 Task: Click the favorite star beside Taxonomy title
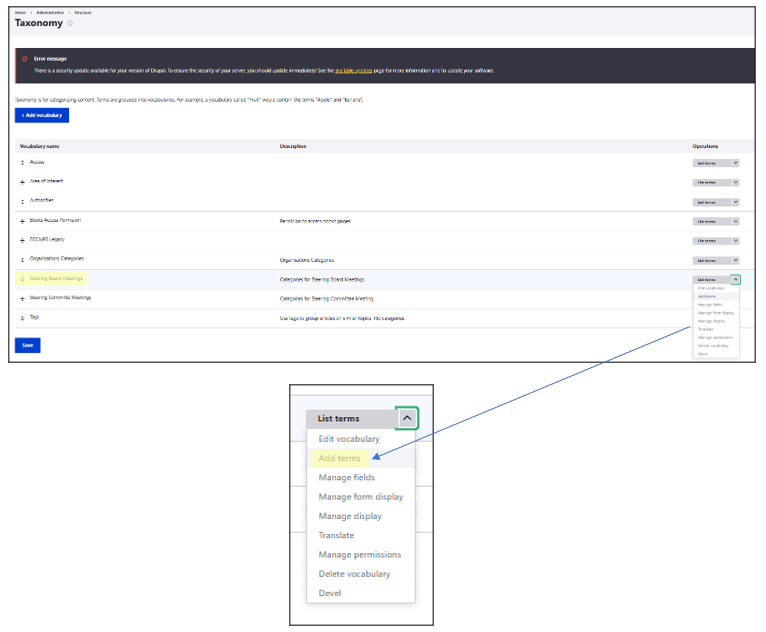click(x=70, y=23)
